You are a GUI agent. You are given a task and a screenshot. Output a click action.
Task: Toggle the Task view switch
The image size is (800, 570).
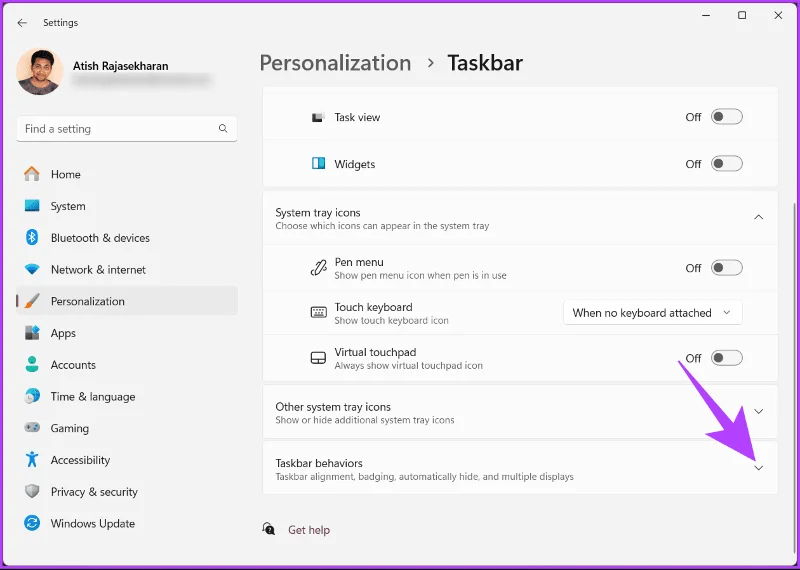click(727, 117)
